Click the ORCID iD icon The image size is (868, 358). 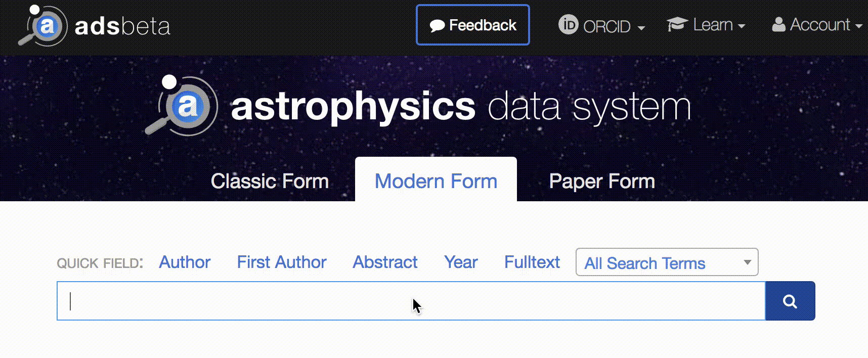[x=568, y=24]
